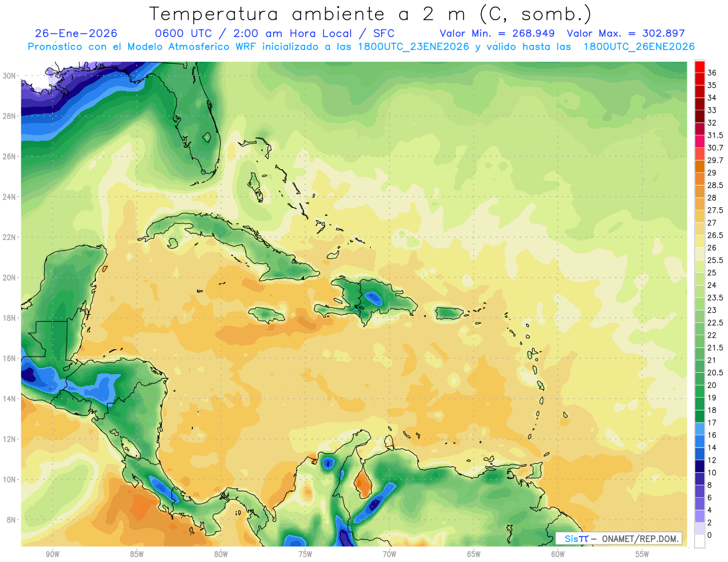
Task: Click the blue cold spot over Hispaniola
Action: pyautogui.click(x=372, y=298)
